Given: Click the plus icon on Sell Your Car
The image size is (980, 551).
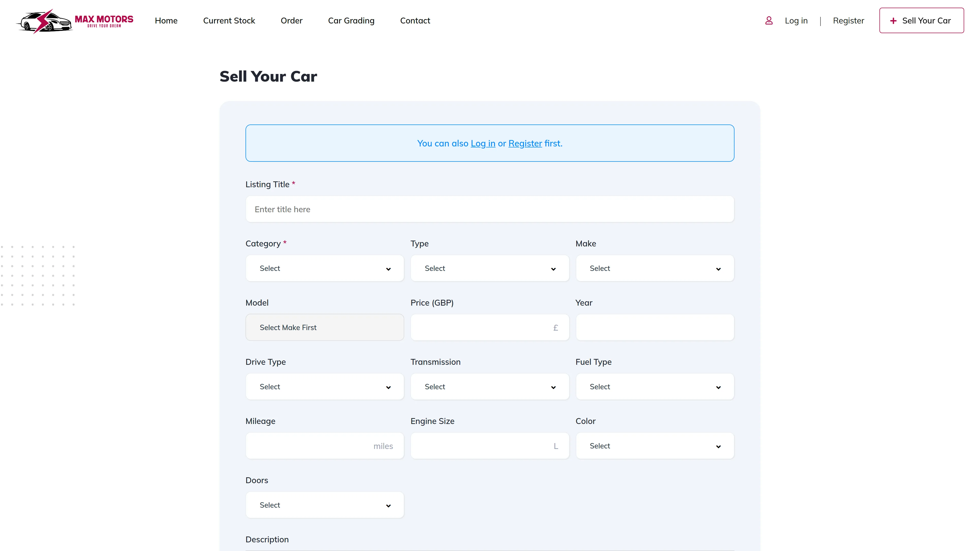Looking at the screenshot, I should [893, 21].
